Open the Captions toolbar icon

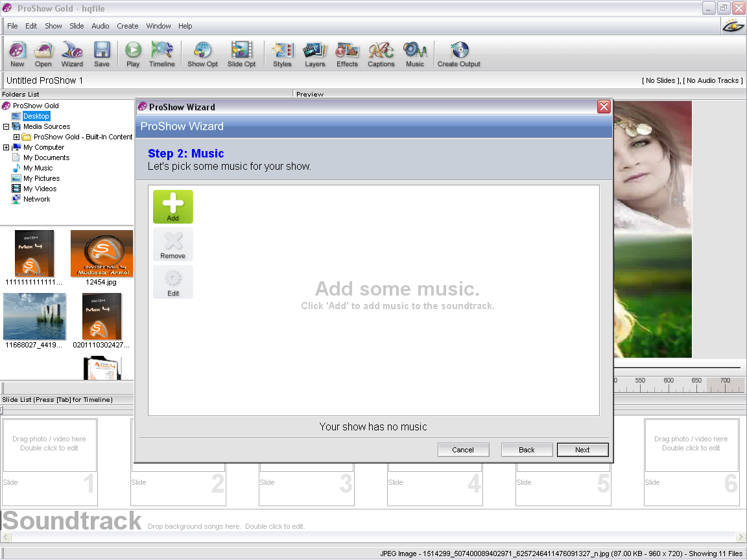[381, 54]
